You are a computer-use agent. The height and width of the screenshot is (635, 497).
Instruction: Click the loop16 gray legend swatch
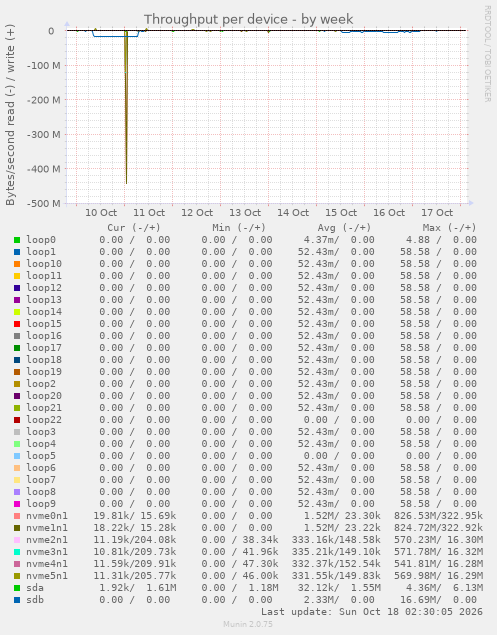pos(17,336)
